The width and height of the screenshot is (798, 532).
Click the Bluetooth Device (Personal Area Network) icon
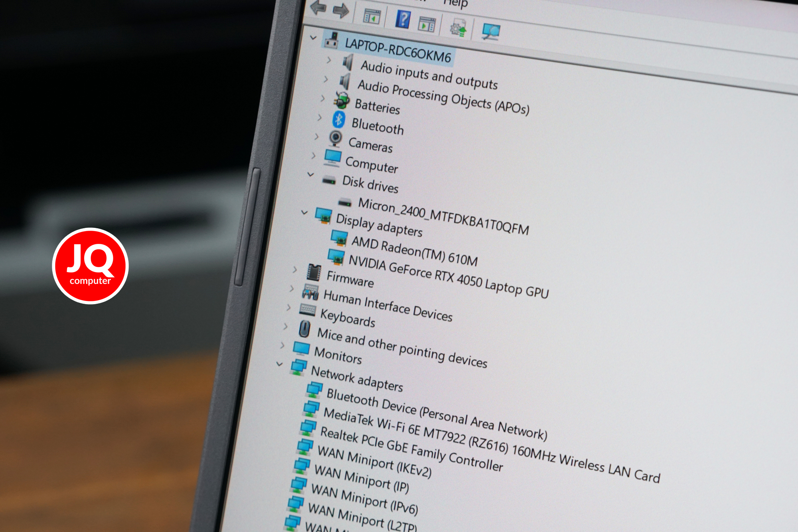click(314, 390)
